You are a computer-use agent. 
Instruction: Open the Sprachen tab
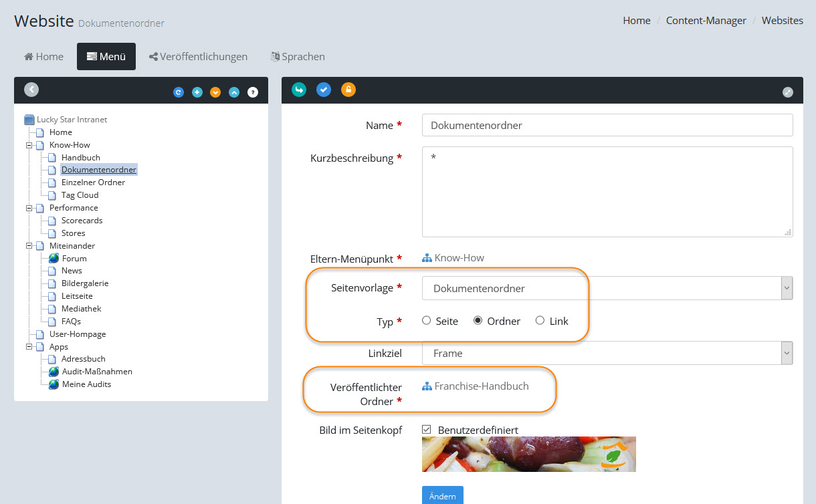pyautogui.click(x=298, y=57)
